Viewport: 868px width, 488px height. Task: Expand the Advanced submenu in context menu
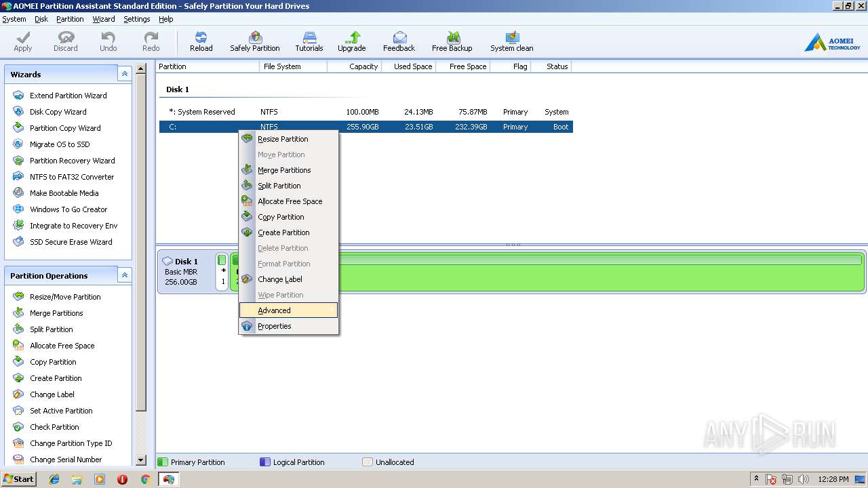[x=288, y=310]
